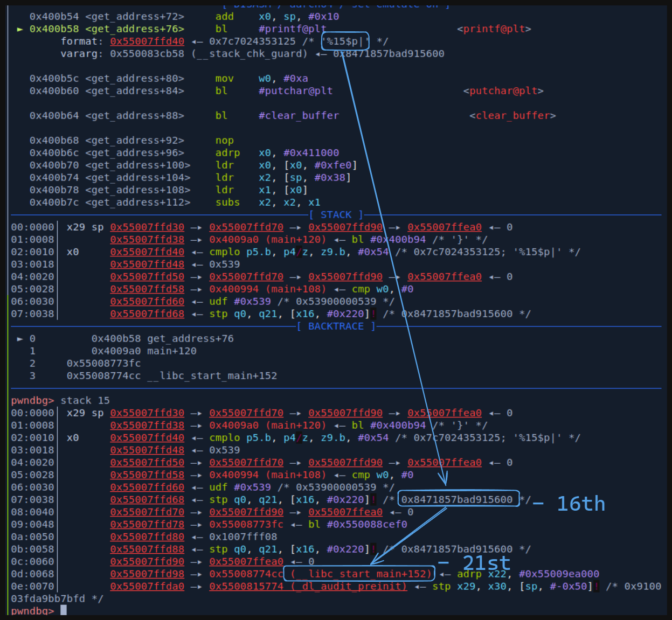
Task: Click the red <putchar@plt> symbol label
Action: coord(503,91)
